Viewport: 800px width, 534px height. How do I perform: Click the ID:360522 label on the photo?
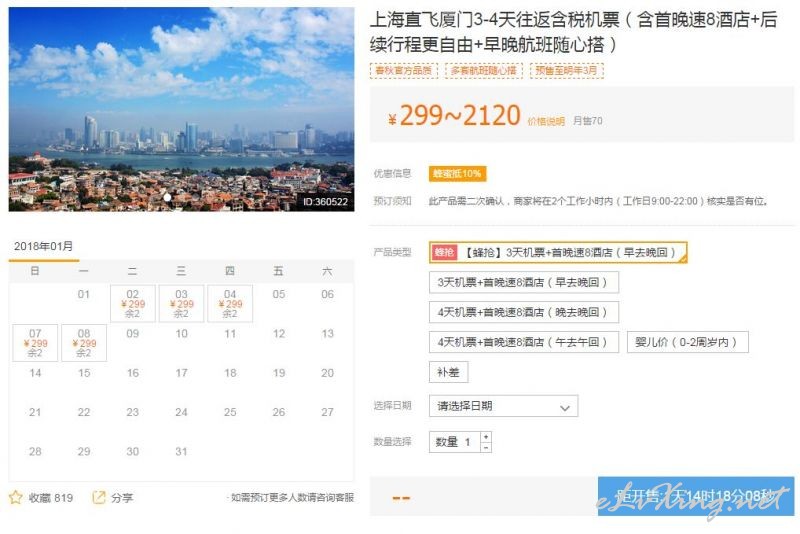coord(326,202)
